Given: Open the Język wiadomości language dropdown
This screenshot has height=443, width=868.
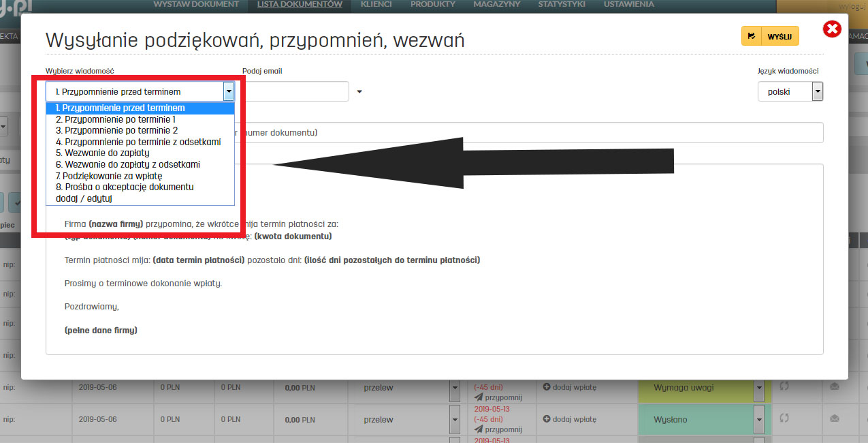Looking at the screenshot, I should 817,91.
